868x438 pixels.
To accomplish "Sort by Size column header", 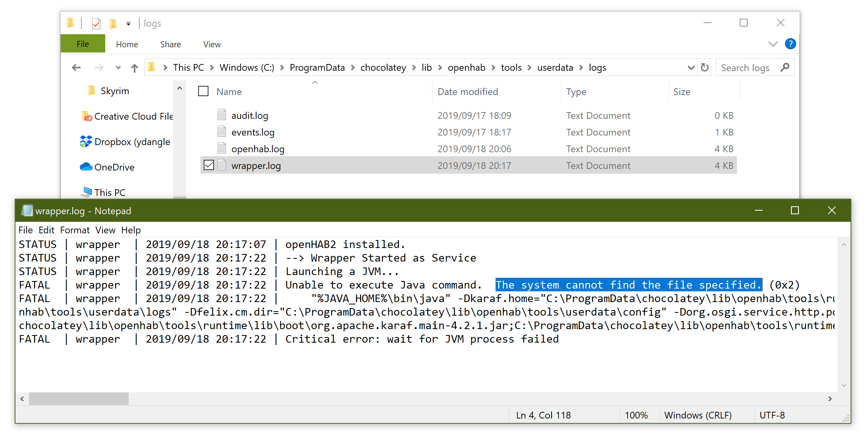I will pyautogui.click(x=682, y=92).
